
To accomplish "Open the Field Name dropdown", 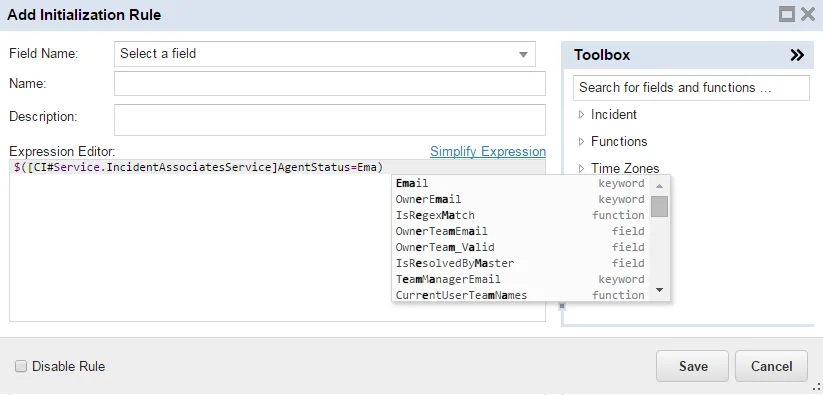I will coord(325,54).
